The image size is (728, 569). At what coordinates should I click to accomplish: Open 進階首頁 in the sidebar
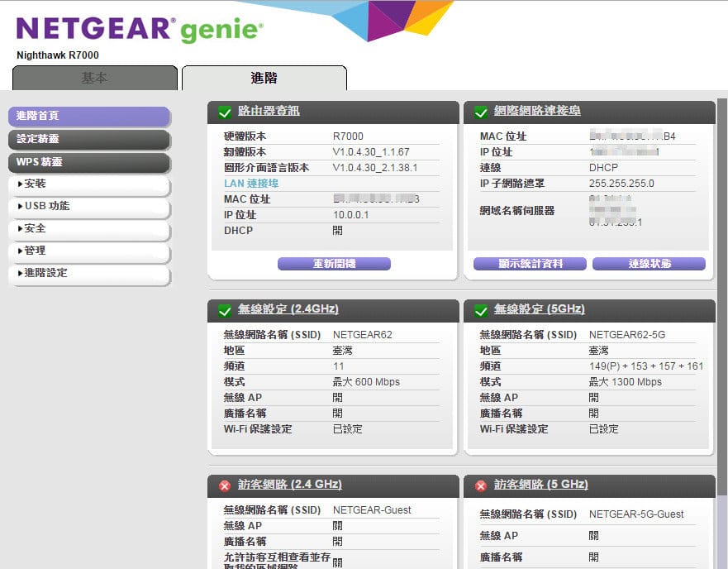click(x=89, y=117)
